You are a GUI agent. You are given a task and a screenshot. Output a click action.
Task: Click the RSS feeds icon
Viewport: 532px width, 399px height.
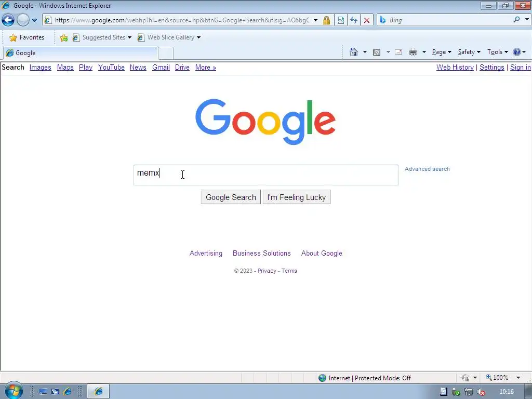377,52
